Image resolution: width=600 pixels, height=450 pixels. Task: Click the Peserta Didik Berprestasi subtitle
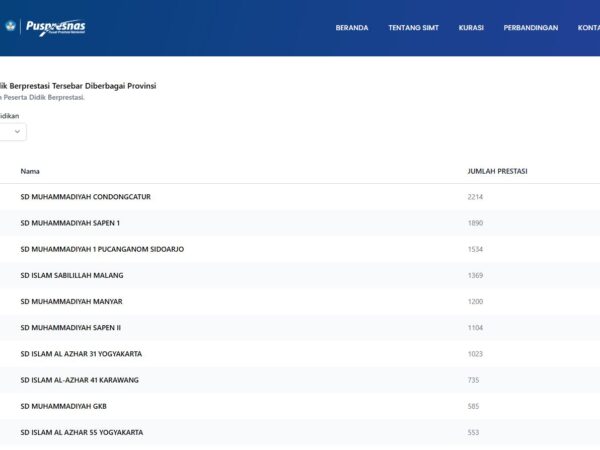coord(44,98)
